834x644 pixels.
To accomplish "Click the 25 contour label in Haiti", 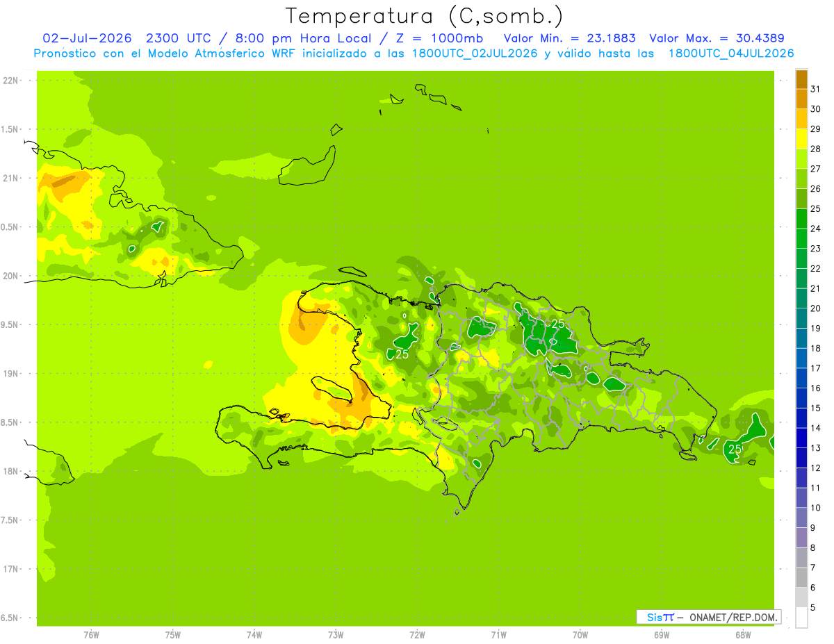I will (x=402, y=354).
